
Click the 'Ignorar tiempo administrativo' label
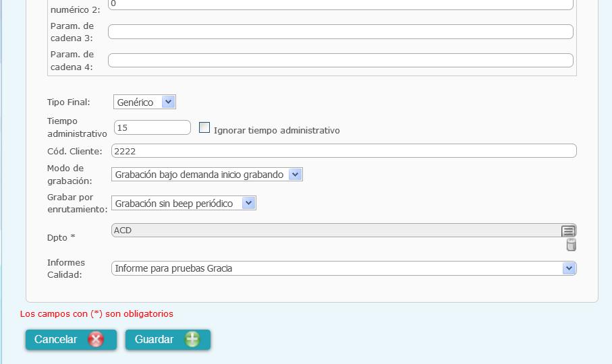coord(277,131)
